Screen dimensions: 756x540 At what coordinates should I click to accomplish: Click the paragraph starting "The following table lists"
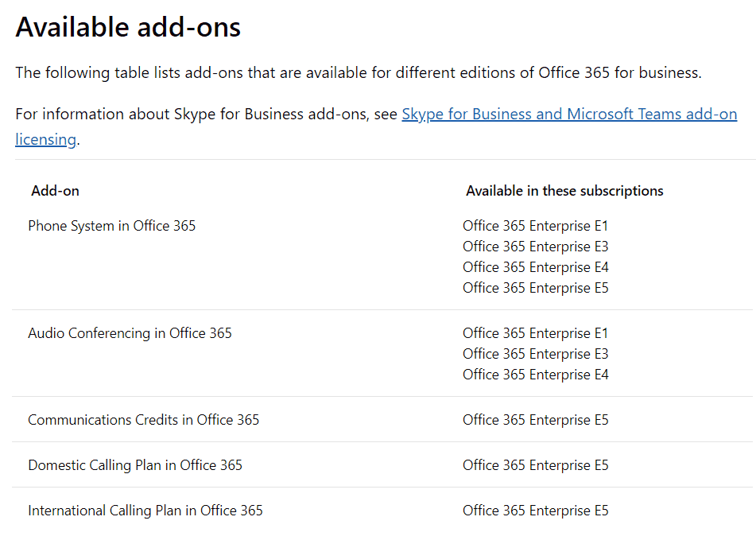tap(358, 73)
